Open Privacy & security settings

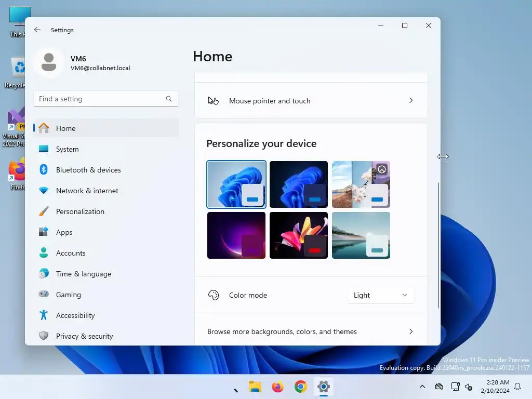[x=106, y=336]
